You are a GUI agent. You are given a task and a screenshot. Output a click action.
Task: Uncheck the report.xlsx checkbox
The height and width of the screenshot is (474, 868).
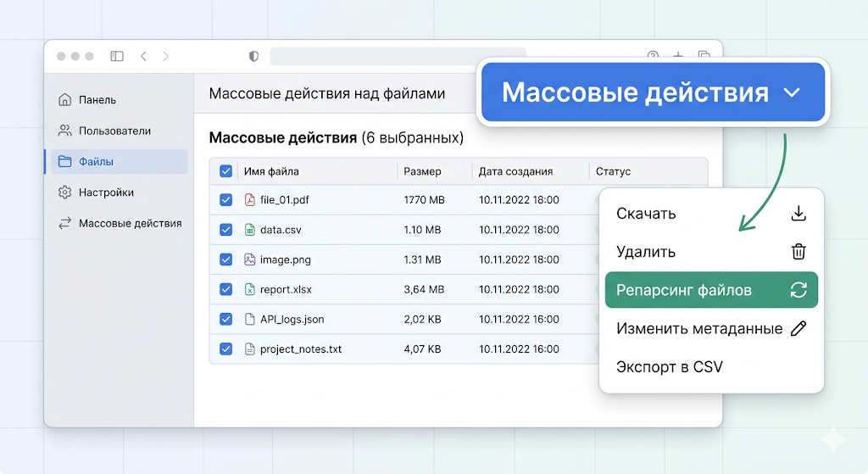coord(225,289)
